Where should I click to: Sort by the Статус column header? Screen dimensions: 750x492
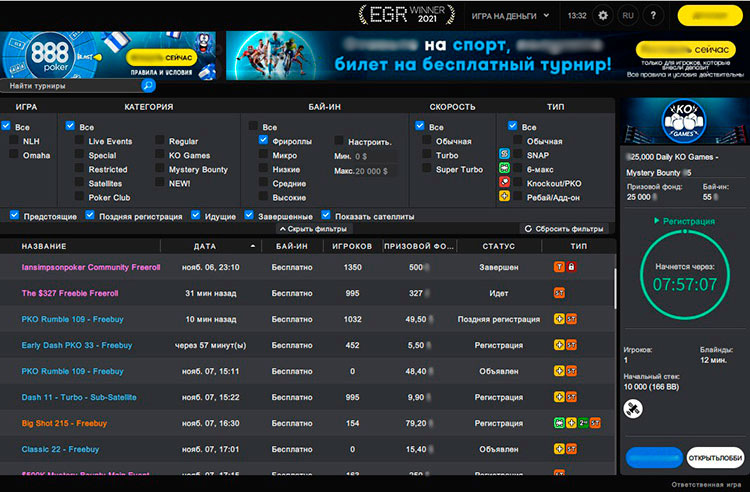click(x=498, y=246)
